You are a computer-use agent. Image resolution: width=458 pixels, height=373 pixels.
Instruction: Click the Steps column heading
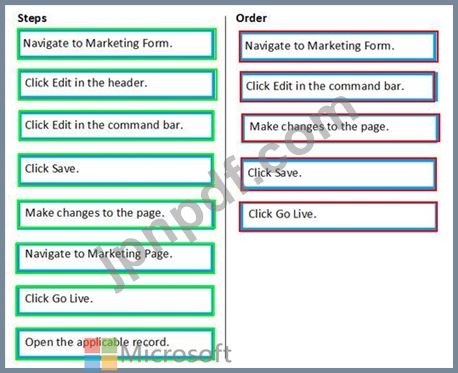click(x=32, y=18)
